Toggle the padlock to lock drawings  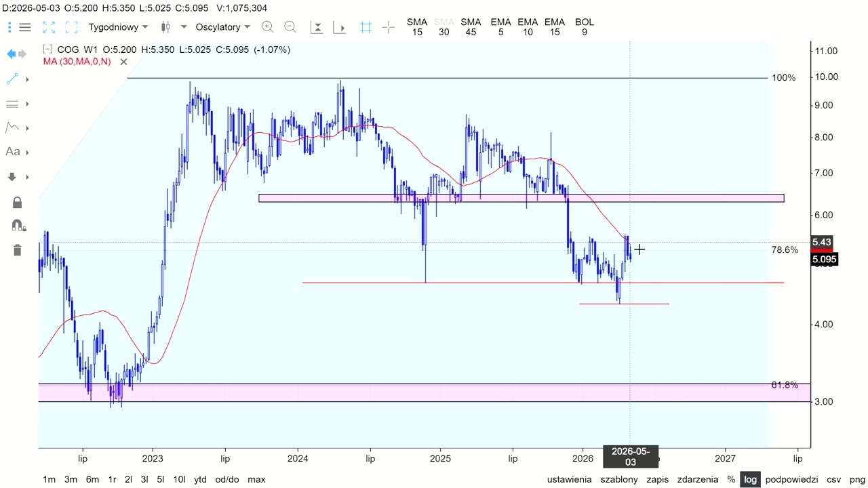click(17, 202)
